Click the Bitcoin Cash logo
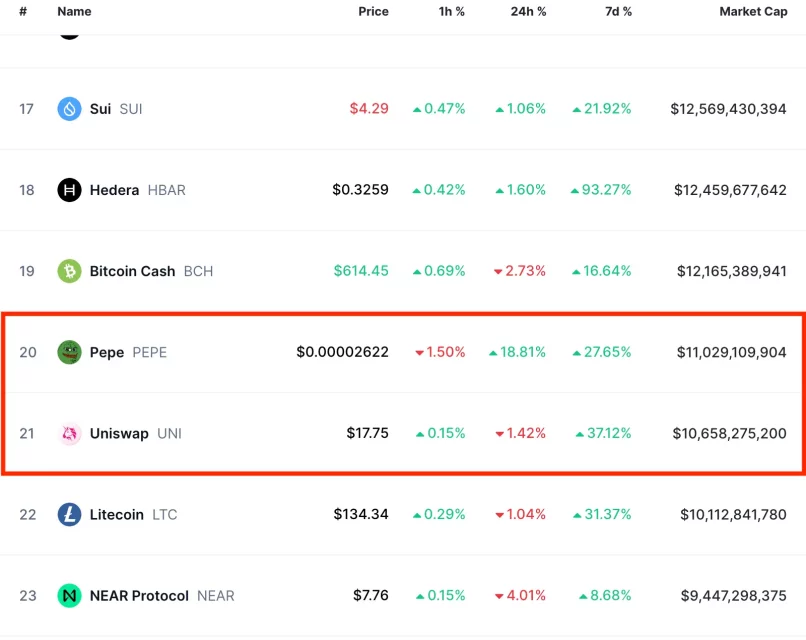 pyautogui.click(x=67, y=271)
